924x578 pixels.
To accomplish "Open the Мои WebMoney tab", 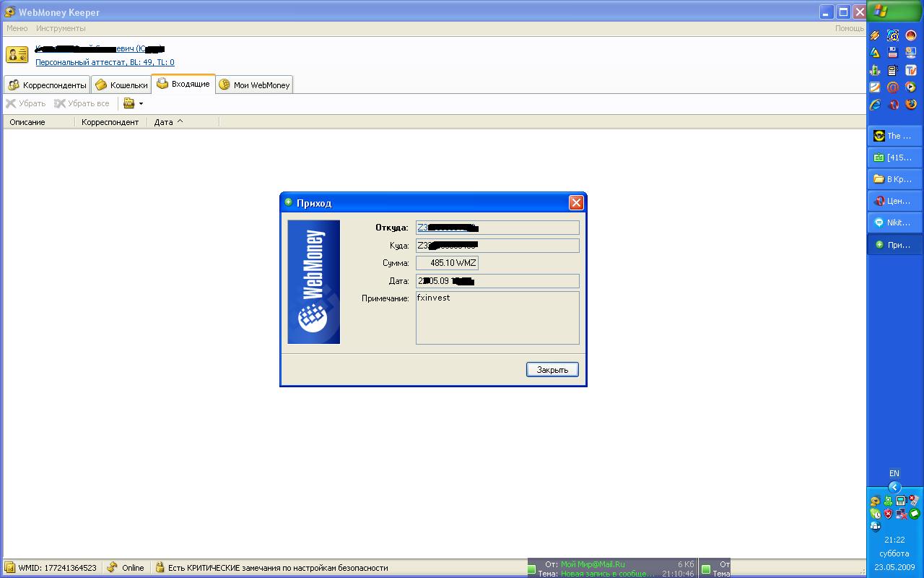I will (x=254, y=85).
